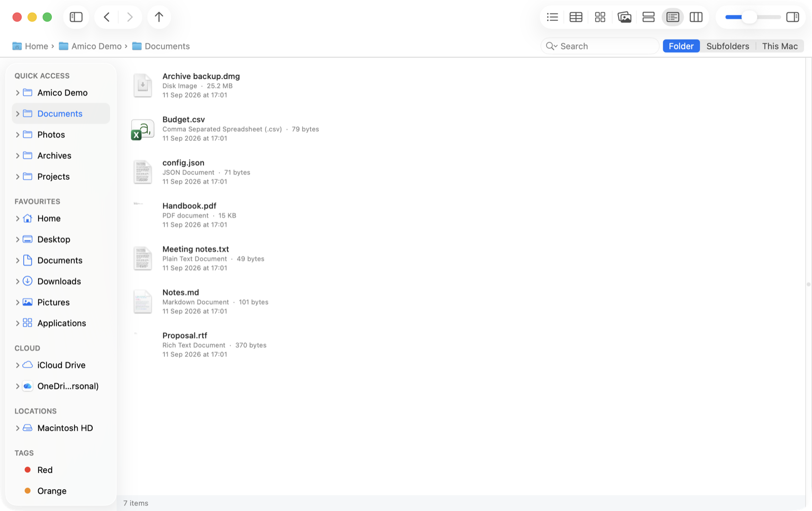The width and height of the screenshot is (812, 511).
Task: Switch to icon grid view
Action: pyautogui.click(x=600, y=17)
